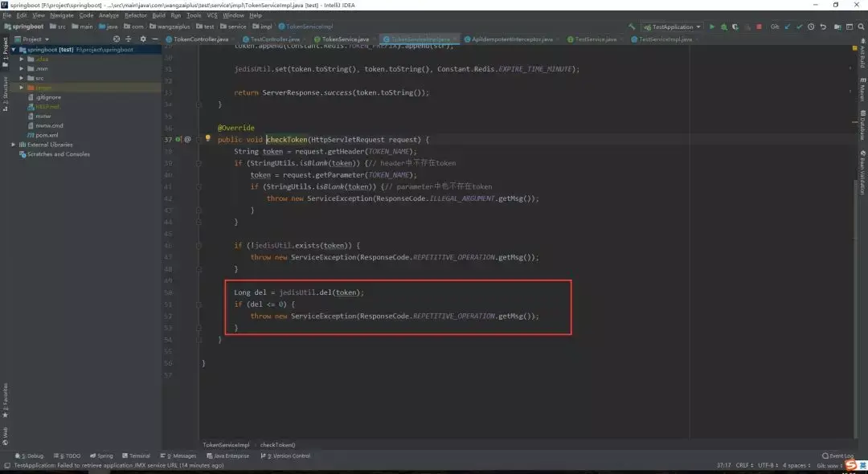Show Git history with the clock icon
This screenshot has height=474, width=868.
coord(811,27)
